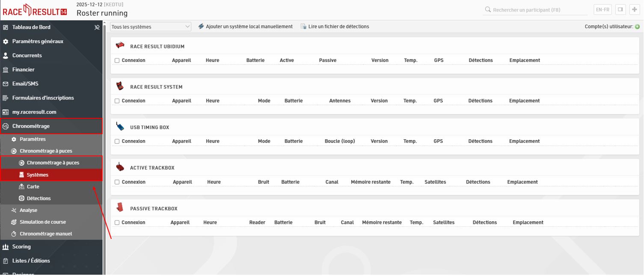Viewport: 644px width, 276px height.
Task: Click the Tableau de Bord dashboard icon
Action: 6,27
